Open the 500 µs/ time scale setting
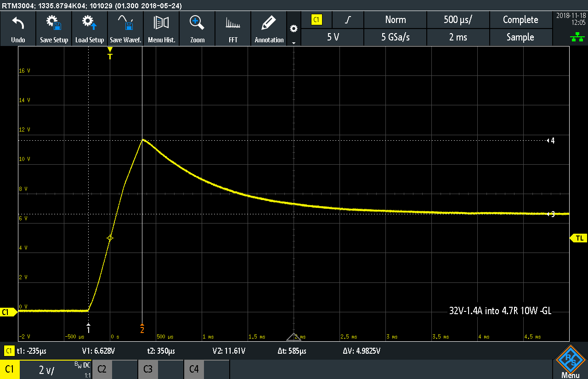Viewport: 588px width, 379px height. (x=458, y=20)
